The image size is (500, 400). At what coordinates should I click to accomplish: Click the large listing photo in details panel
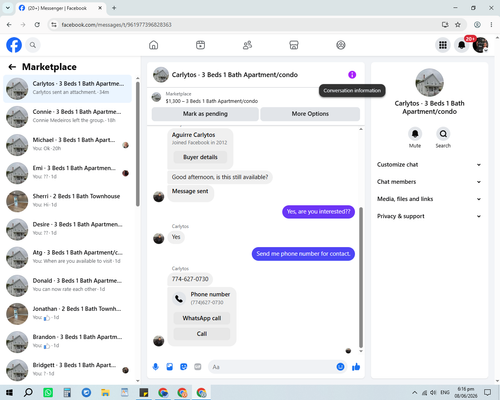[x=429, y=83]
